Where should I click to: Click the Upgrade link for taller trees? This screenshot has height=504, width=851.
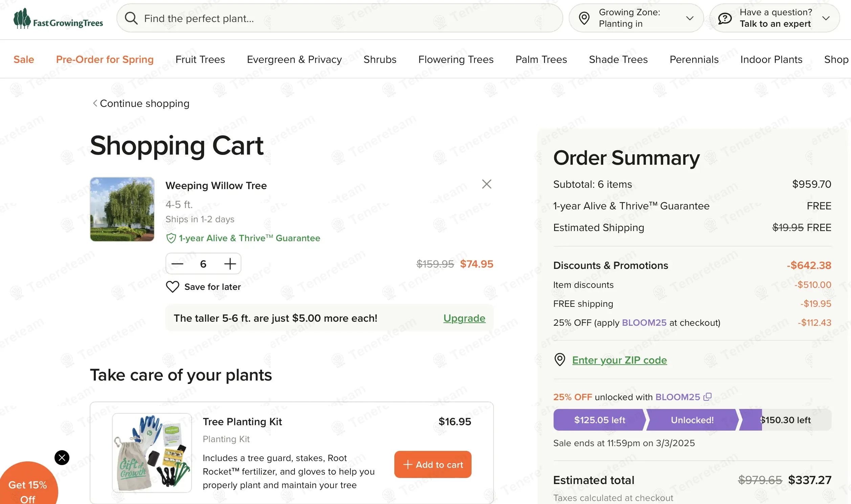pos(464,318)
